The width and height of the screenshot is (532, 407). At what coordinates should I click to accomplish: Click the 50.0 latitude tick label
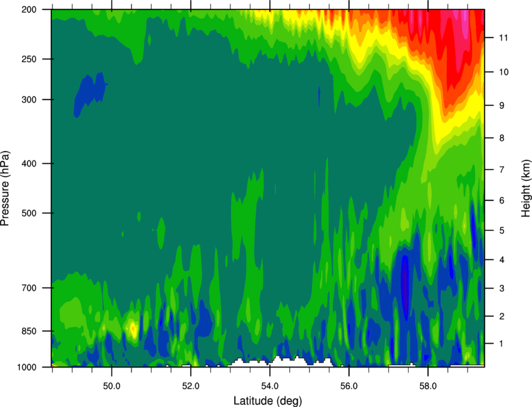(111, 386)
